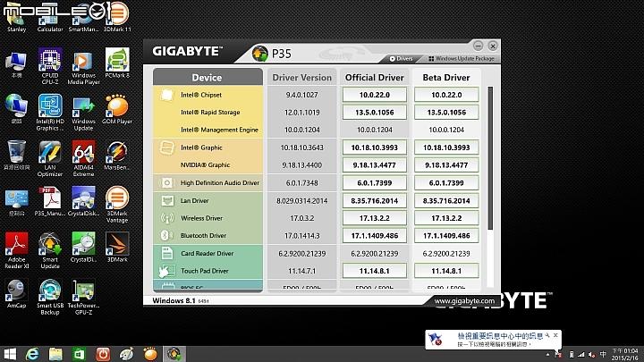The height and width of the screenshot is (362, 644).
Task: Launch Internet Explorer from taskbar
Action: (x=32, y=354)
